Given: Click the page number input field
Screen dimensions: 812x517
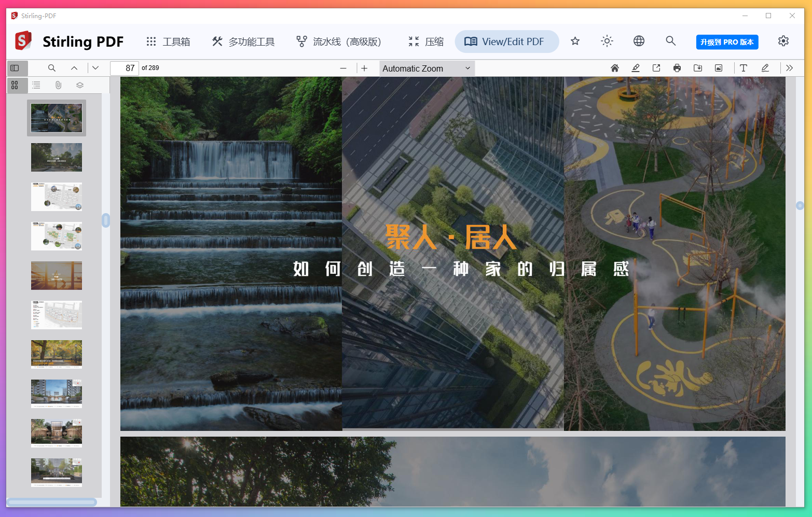Looking at the screenshot, I should 125,68.
